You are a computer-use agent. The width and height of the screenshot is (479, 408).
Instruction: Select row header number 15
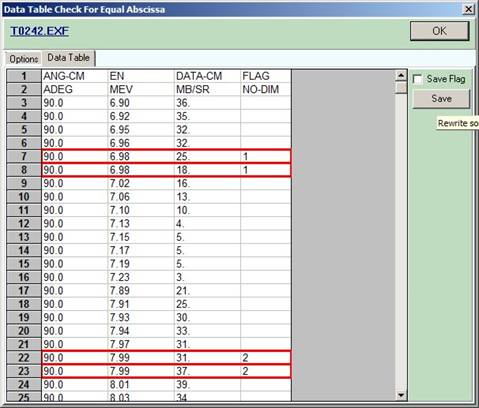(x=24, y=264)
